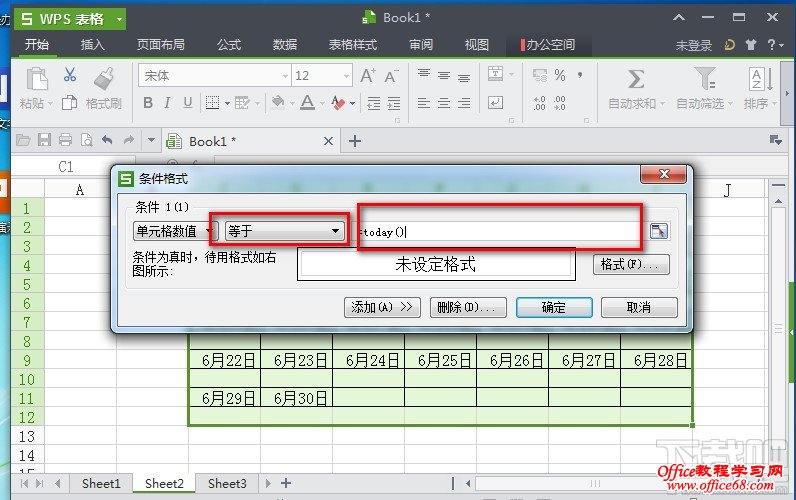This screenshot has height=500, width=796.
Task: Expand the font size dropdown showing 12
Action: (x=345, y=76)
